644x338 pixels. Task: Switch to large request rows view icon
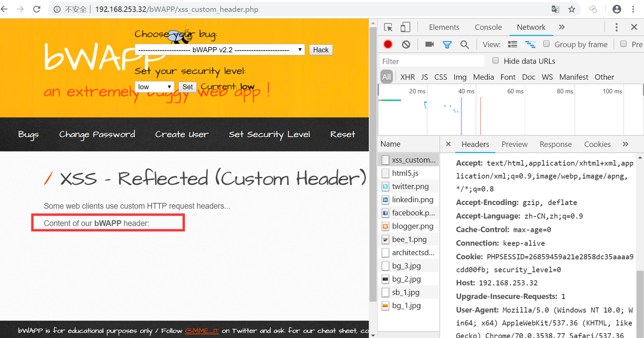[x=513, y=44]
